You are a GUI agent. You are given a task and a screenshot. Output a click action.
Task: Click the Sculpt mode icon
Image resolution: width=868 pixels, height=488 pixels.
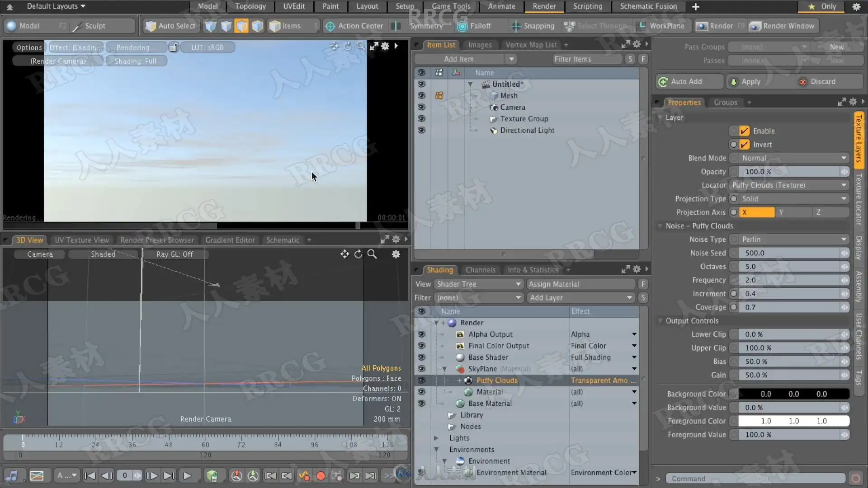77,26
